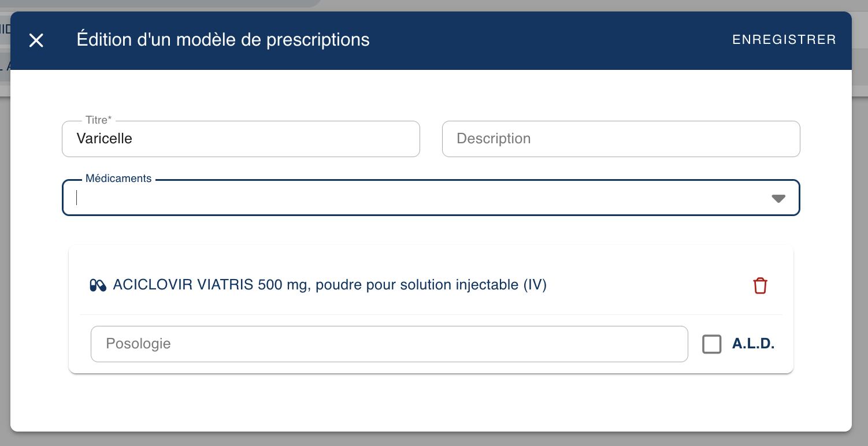Expand the Médicaments dropdown arrow

(778, 199)
